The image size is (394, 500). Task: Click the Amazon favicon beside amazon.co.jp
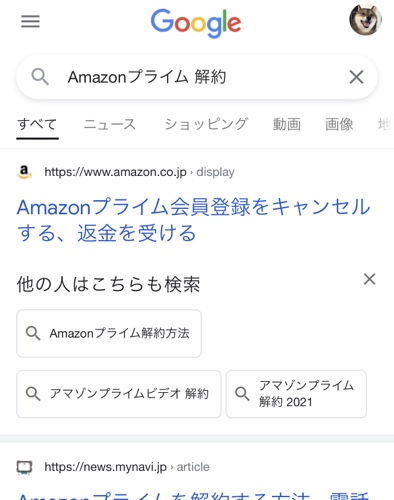pyautogui.click(x=24, y=172)
